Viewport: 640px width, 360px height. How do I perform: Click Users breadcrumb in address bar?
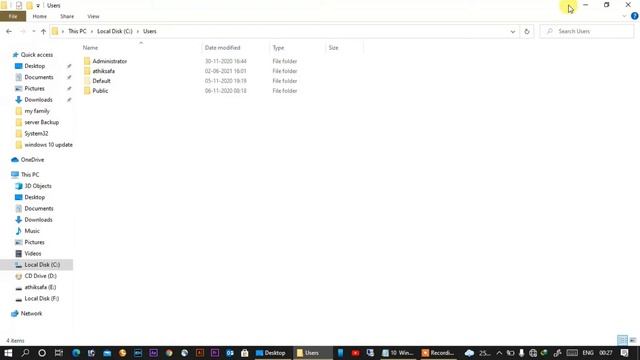[x=149, y=31]
